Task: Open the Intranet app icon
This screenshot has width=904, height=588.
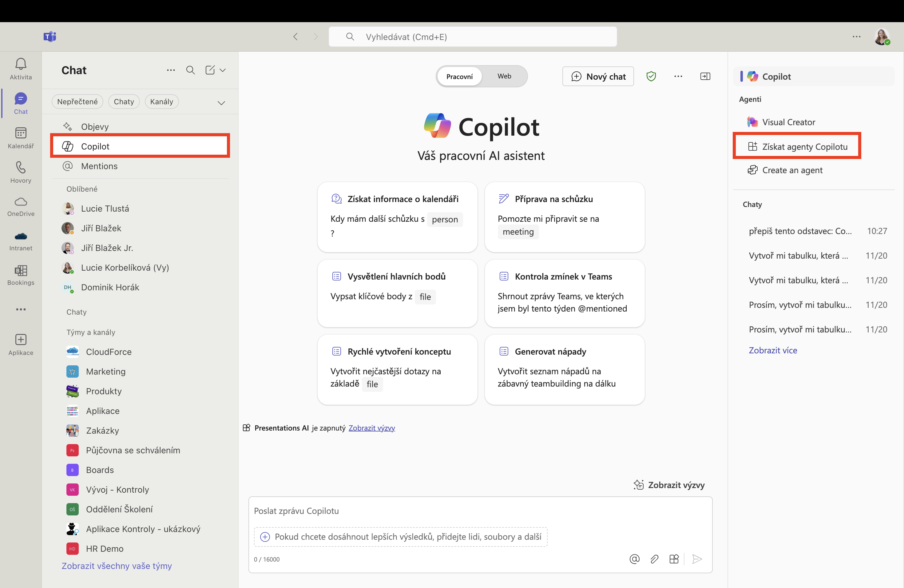Action: (21, 236)
